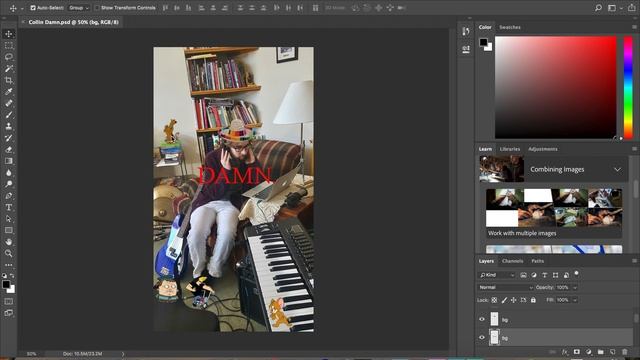The image size is (640, 360).
Task: Select the Path Selection tool
Action: 9,219
